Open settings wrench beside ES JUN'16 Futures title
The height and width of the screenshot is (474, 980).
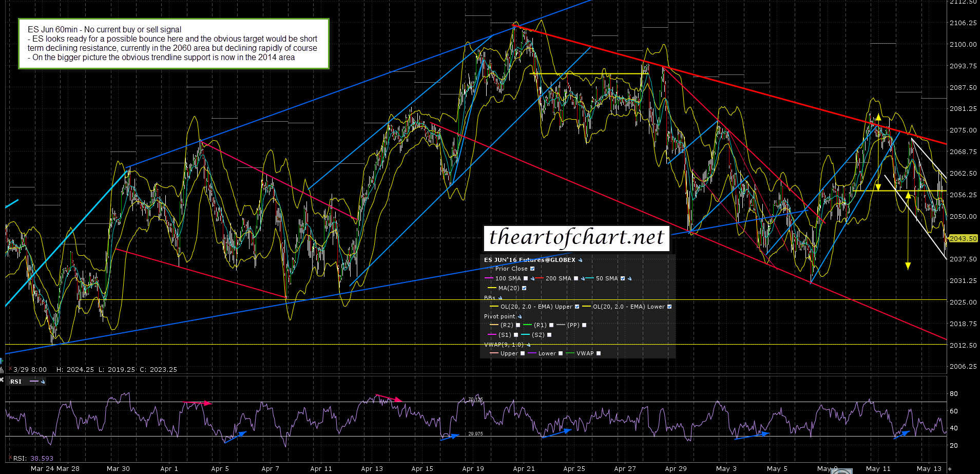coord(580,260)
